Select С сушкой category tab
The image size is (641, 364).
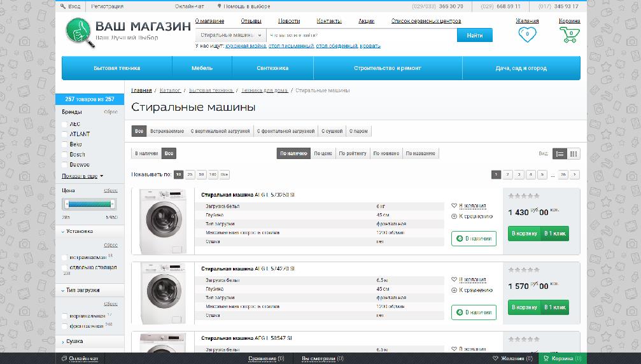tap(332, 131)
